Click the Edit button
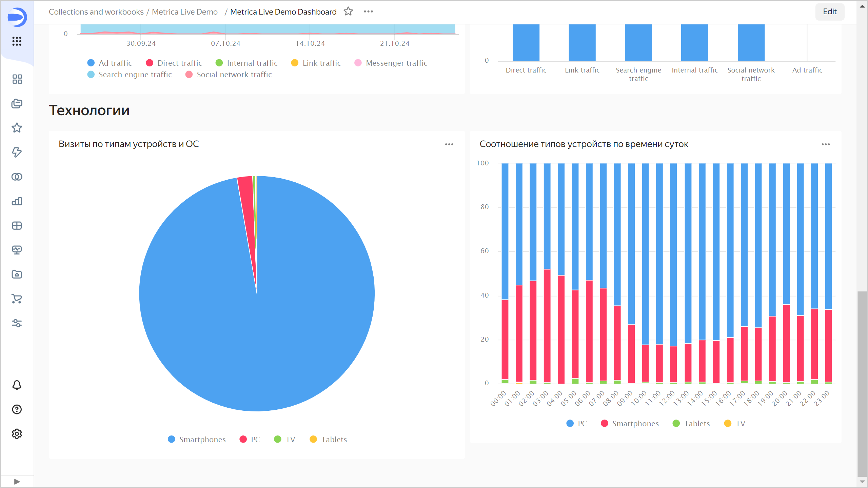 [x=829, y=12]
